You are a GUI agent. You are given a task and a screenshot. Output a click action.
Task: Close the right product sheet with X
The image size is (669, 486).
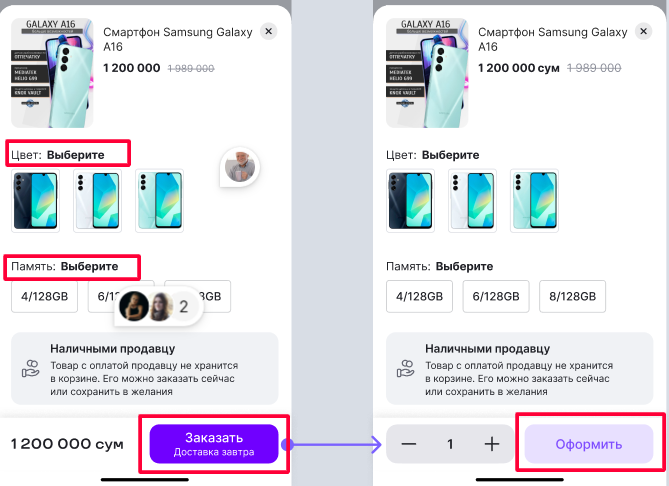click(x=643, y=31)
